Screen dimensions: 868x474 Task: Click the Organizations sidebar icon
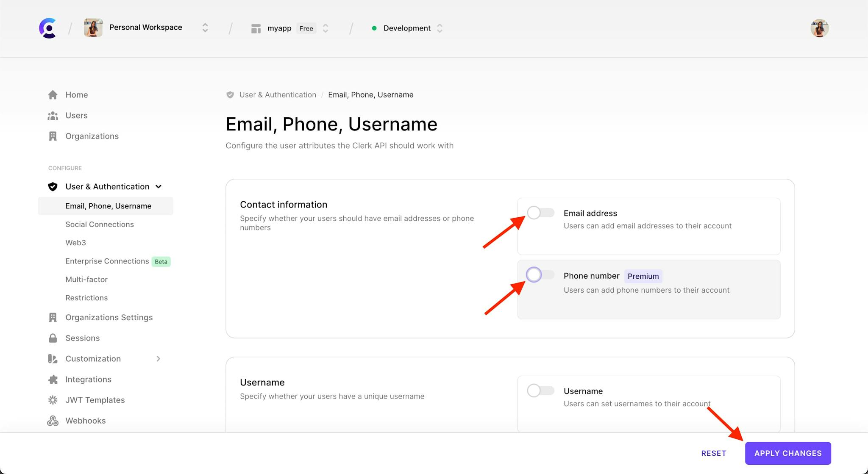53,136
